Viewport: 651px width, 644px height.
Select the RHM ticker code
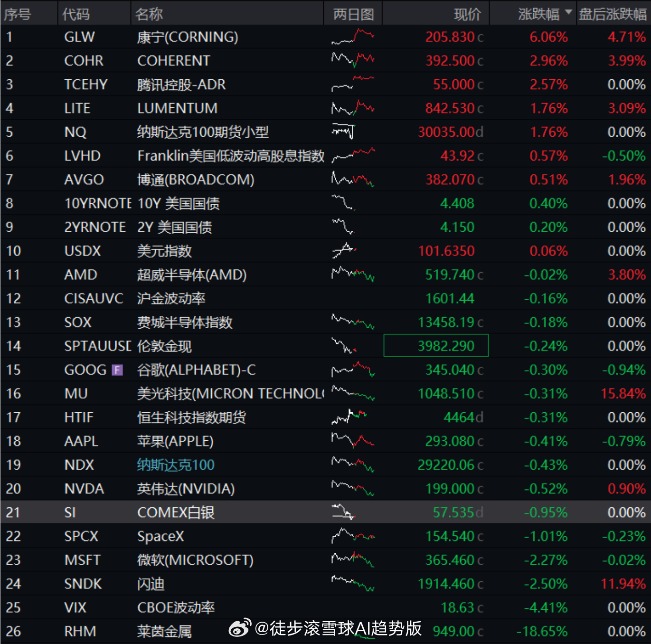[80, 631]
